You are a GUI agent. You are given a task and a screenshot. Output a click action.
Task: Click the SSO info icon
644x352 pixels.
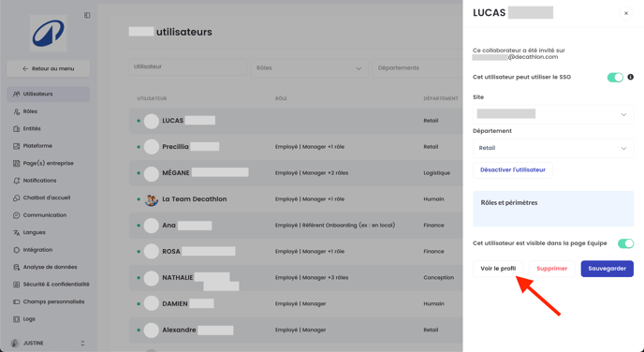point(631,77)
